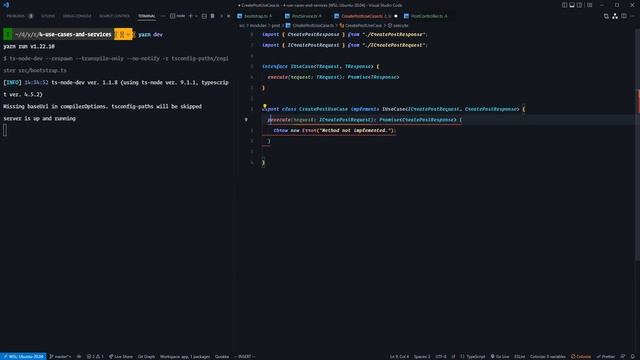Change end-of-line sequence LF

coord(453,356)
